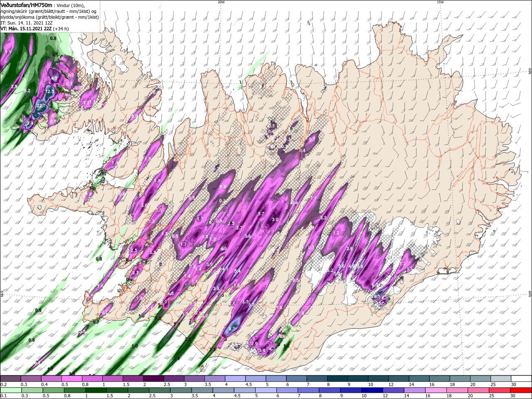The height and width of the screenshot is (399, 532).
Task: Pick the dark teal 8 snow scale swatch
Action: (x=337, y=379)
